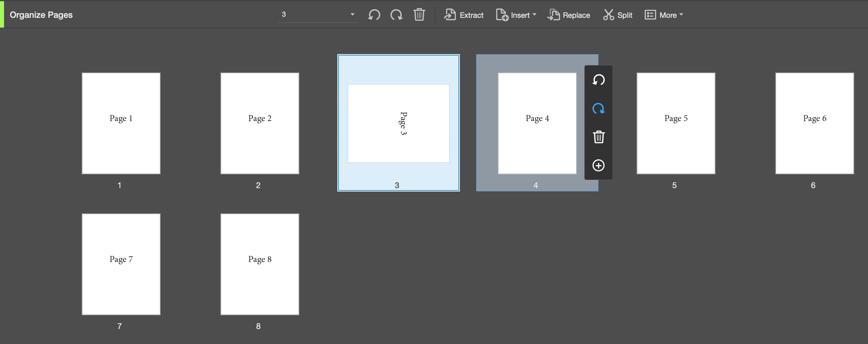Screen dimensions: 868x344
Task: Rotate clockwise using top toolbar icon
Action: pos(396,15)
